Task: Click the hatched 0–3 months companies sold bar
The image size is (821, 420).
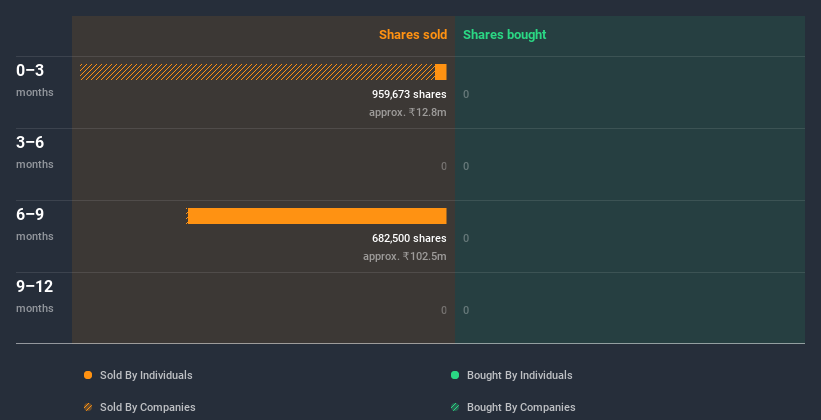Action: (257, 72)
